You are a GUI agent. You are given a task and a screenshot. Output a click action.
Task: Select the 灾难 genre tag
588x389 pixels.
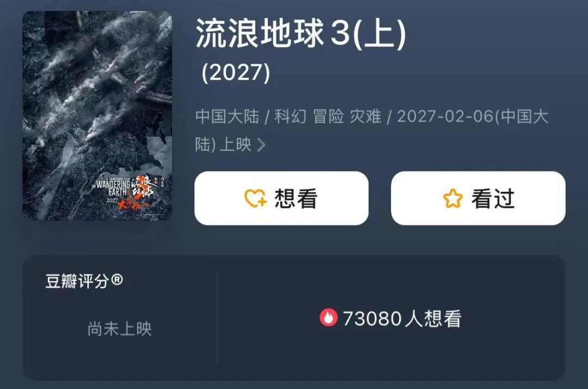[x=365, y=116]
